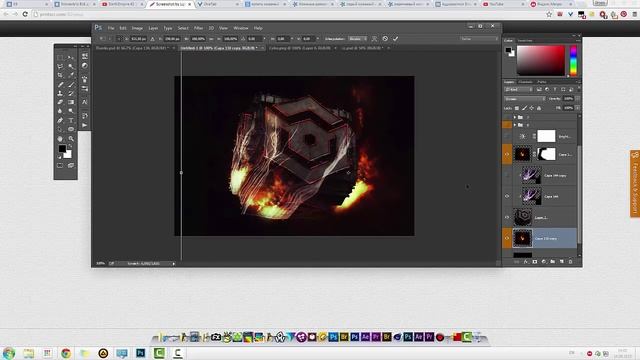Hide the Capa 144 layer
The width and height of the screenshot is (640, 360).
(x=507, y=196)
